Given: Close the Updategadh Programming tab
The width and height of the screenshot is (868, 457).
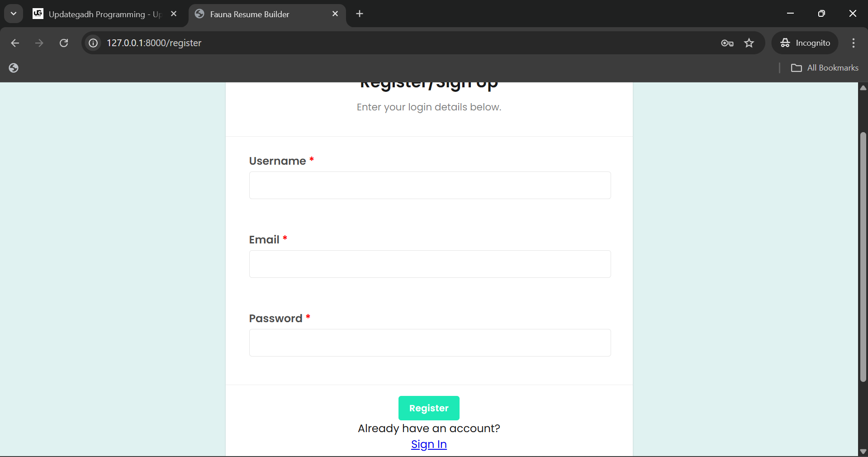Looking at the screenshot, I should [174, 14].
